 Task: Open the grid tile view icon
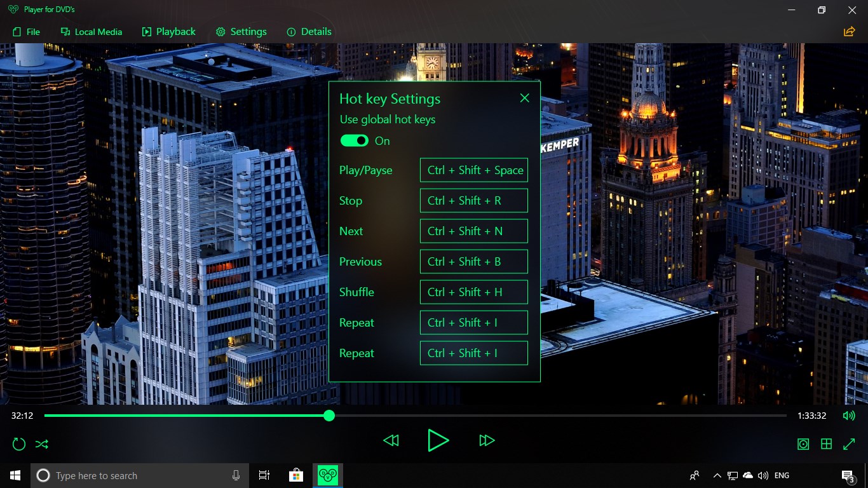click(826, 444)
